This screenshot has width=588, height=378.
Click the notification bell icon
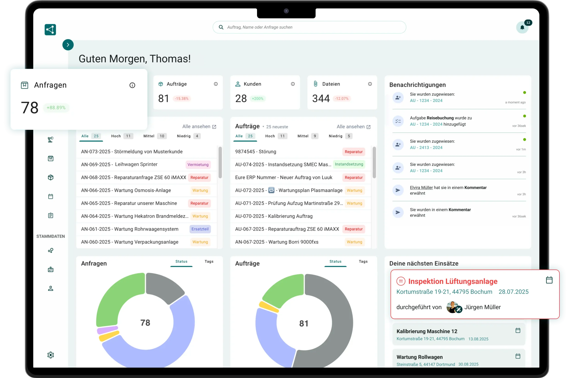(x=522, y=28)
